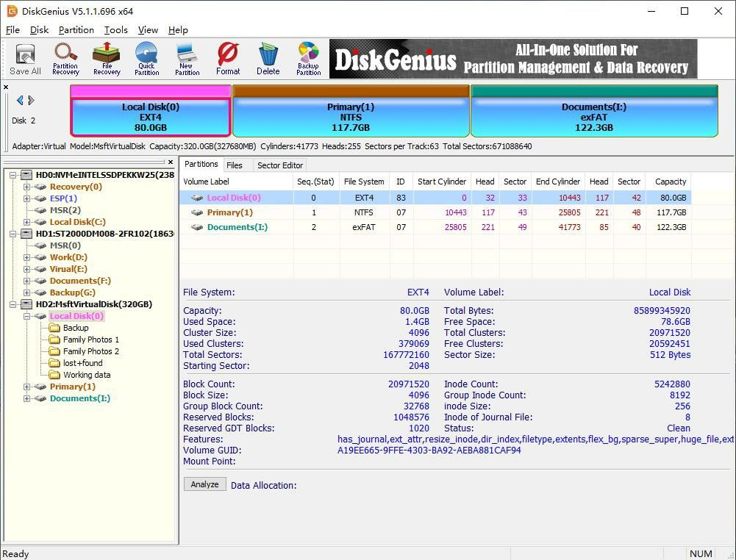Close the disk map panel

click(6, 87)
